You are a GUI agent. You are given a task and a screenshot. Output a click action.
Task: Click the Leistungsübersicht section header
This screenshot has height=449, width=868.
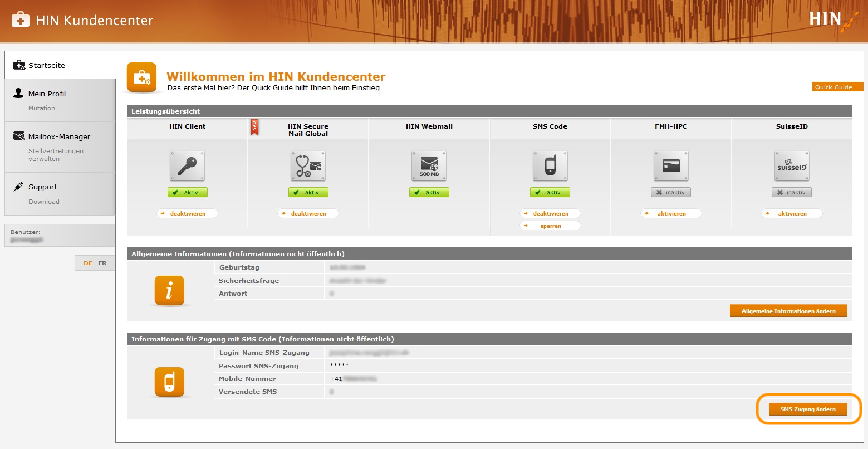pyautogui.click(x=489, y=111)
